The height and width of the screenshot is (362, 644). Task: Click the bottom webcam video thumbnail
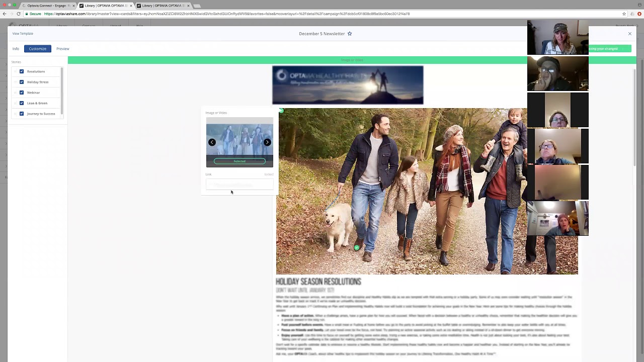coord(557,218)
